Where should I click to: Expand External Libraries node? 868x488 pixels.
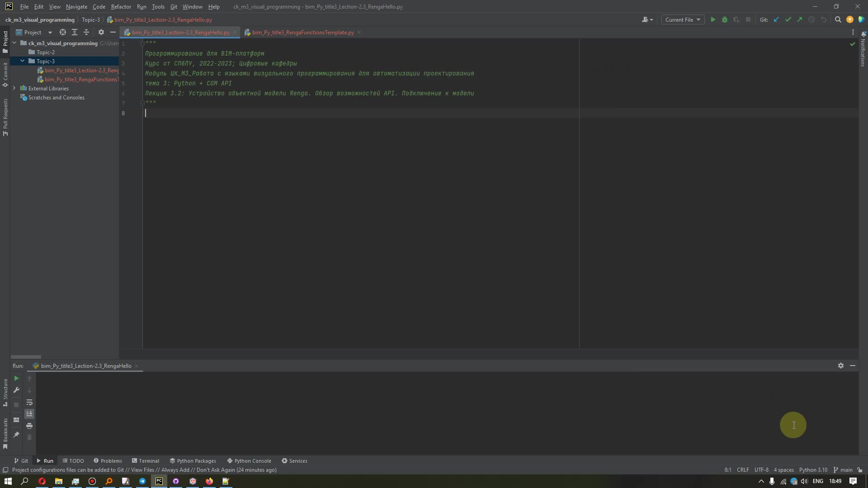click(x=14, y=88)
